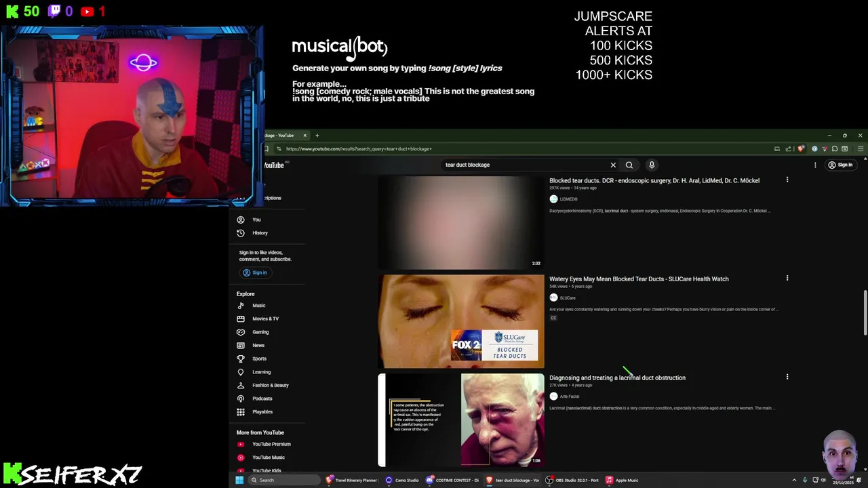Switch to OBS Studio in taskbar
This screenshot has height=488, width=868.
tap(572, 480)
